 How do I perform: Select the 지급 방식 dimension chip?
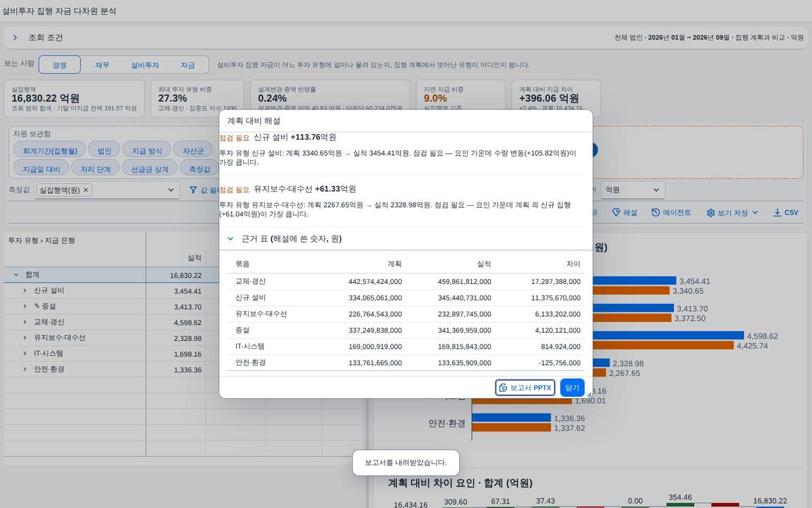click(147, 150)
